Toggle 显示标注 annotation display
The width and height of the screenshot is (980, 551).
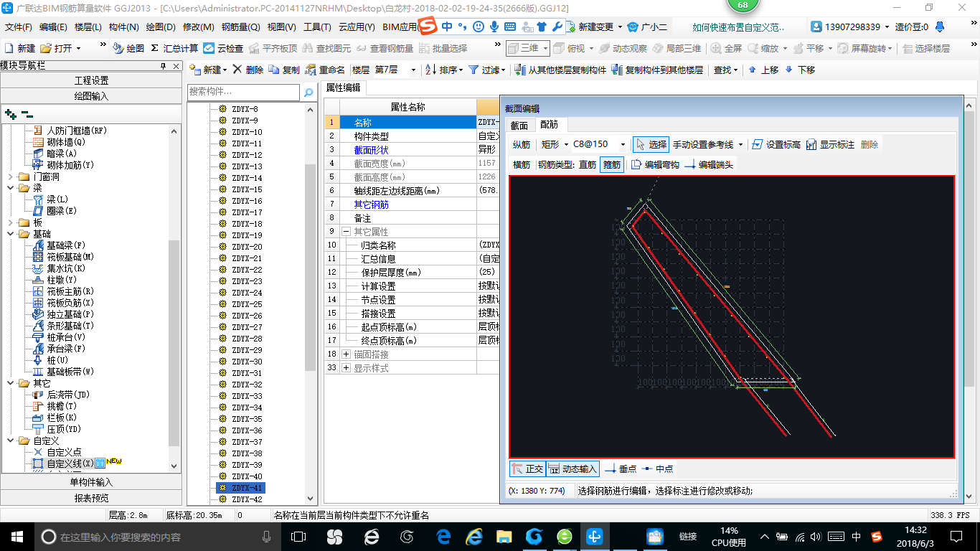pyautogui.click(x=830, y=144)
